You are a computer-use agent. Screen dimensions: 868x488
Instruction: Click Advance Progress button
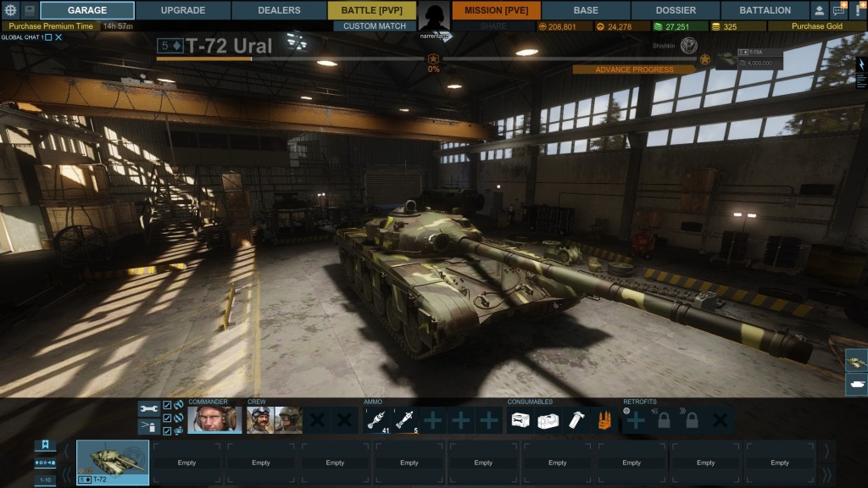[634, 69]
